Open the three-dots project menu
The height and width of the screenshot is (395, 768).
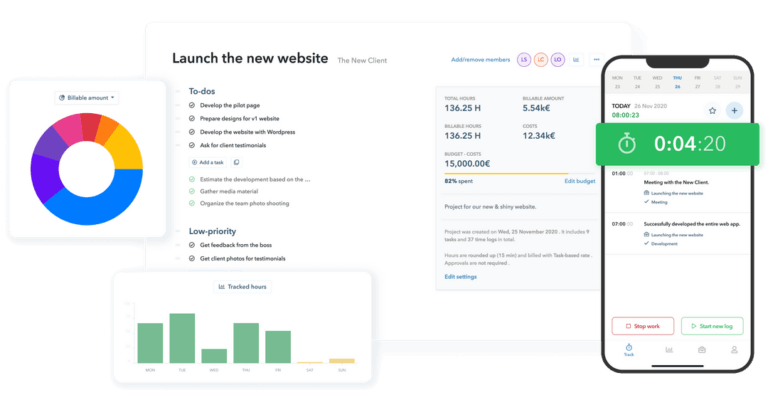(596, 60)
